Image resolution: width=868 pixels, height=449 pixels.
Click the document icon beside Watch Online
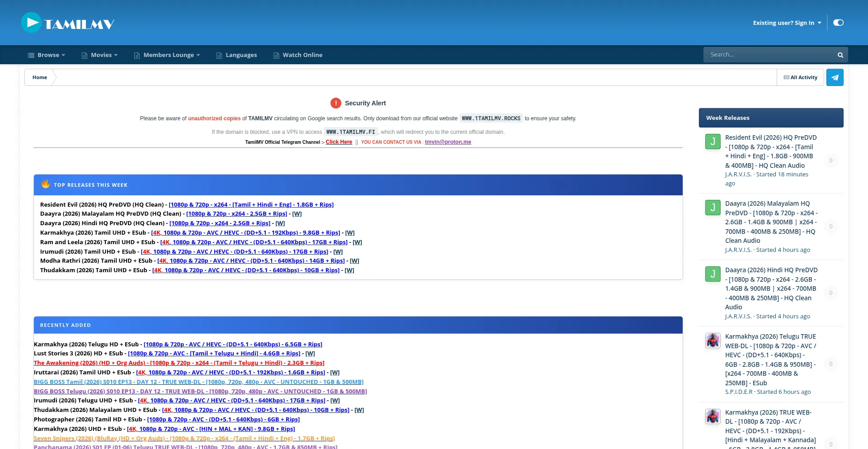tap(276, 55)
